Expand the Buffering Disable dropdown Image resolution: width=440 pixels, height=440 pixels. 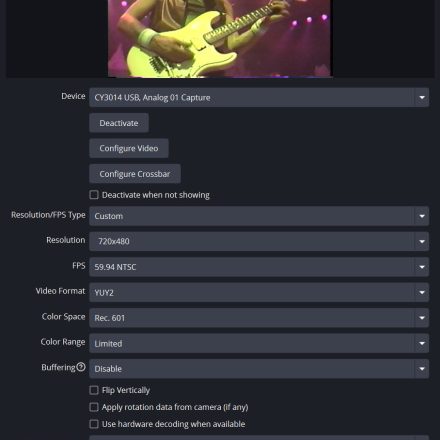point(259,369)
